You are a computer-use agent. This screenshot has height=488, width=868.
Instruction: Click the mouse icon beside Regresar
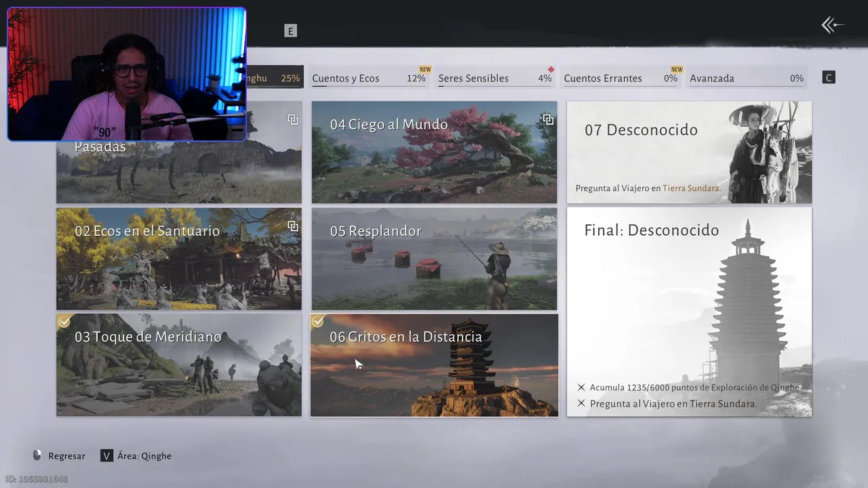(37, 455)
